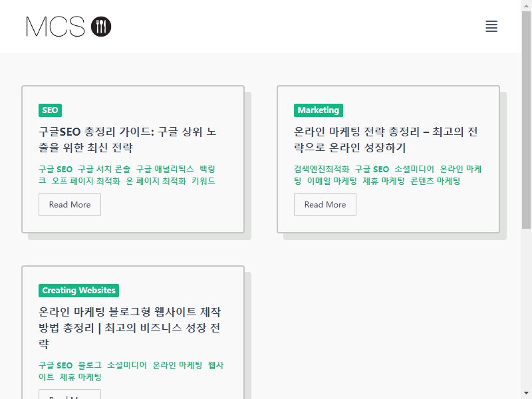532x399 pixels.
Task: Click 온라인 마케팅 tag in Creating Websites card
Action: point(178,365)
